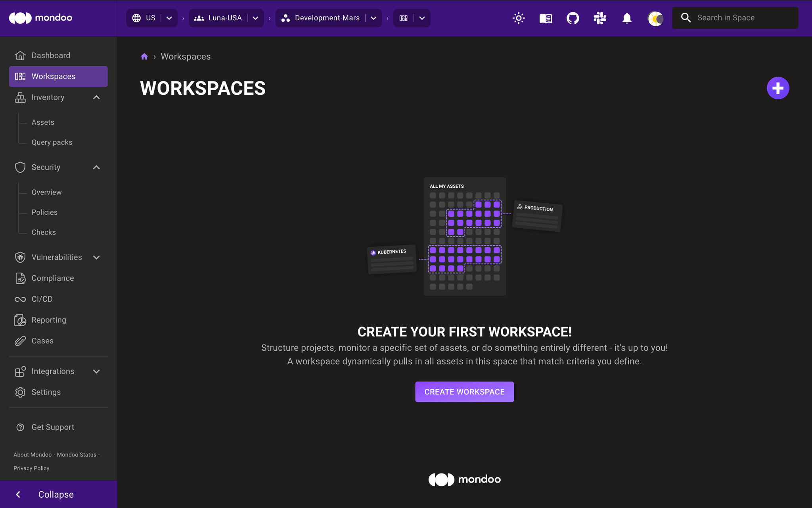Click the CREATE WORKSPACE button

coord(464,392)
